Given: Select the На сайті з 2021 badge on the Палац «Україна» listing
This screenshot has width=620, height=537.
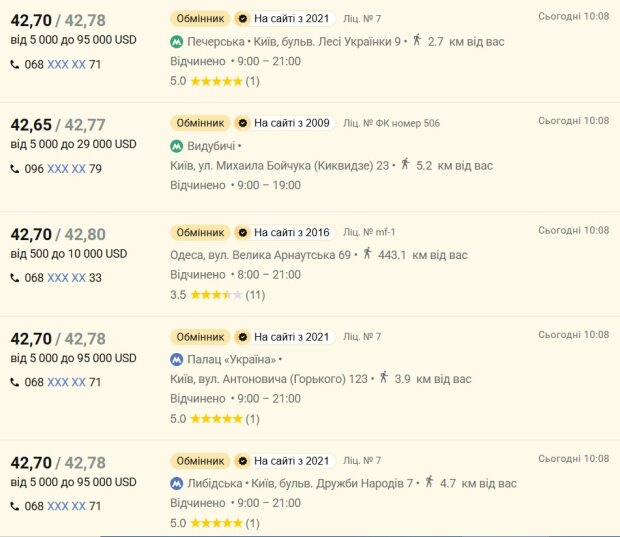Looking at the screenshot, I should point(285,337).
